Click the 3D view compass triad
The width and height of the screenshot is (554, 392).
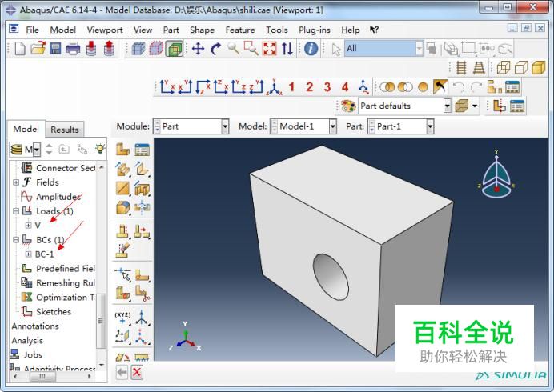click(496, 175)
